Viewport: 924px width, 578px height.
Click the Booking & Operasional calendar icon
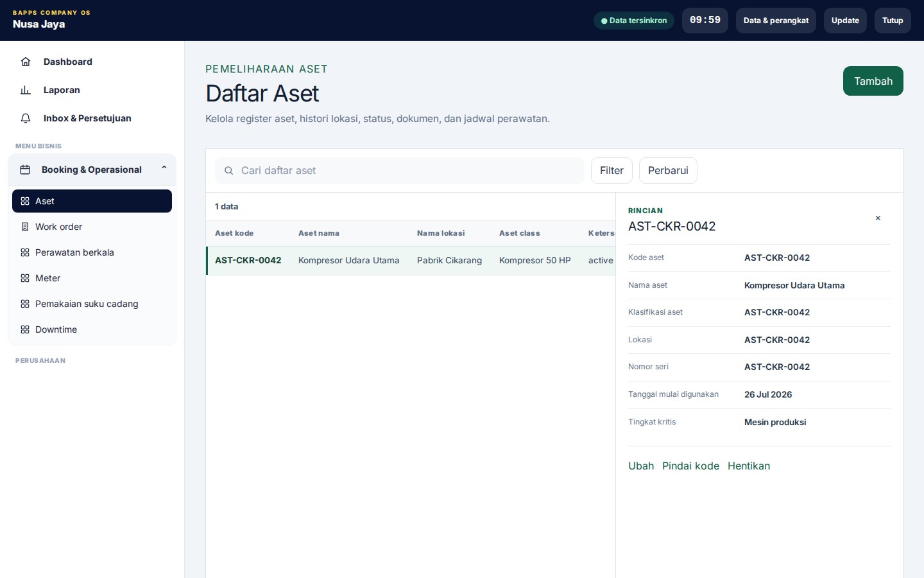point(25,170)
